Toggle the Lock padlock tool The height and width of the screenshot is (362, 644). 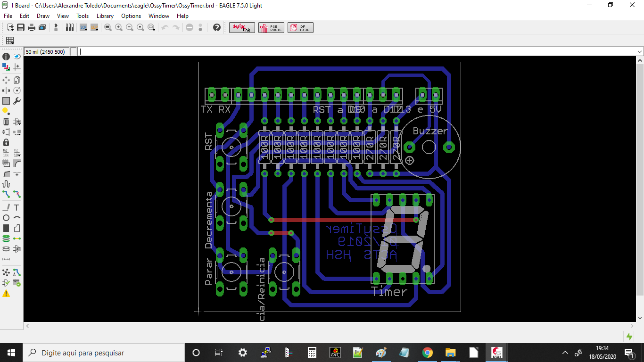tap(6, 142)
